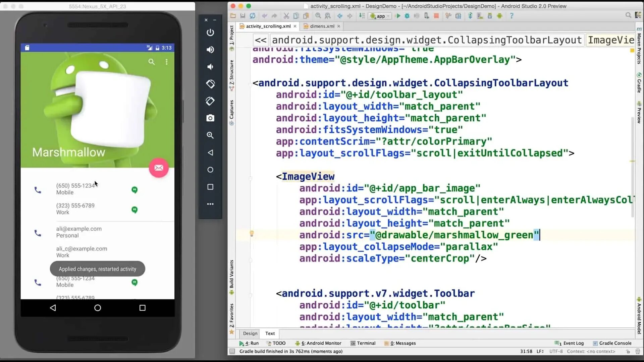644x362 pixels.
Task: Switch to Design view tab
Action: coord(250,333)
